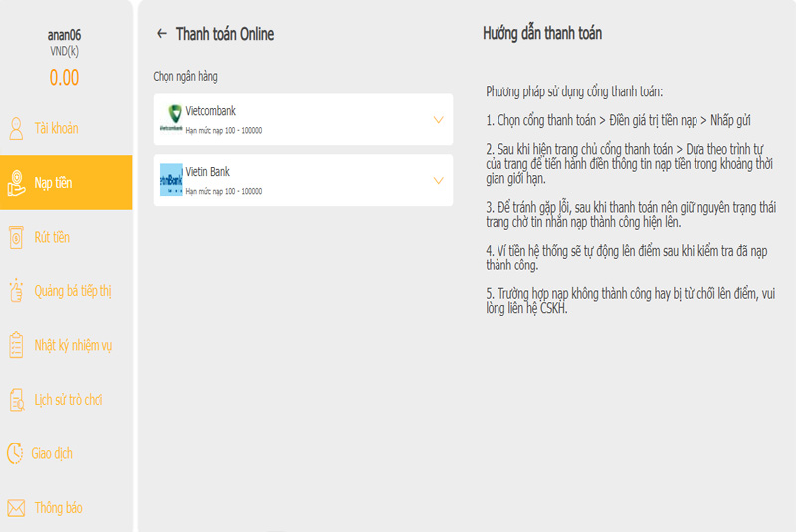Click the back arrow beside Thanh toán Online
The height and width of the screenshot is (532, 796).
162,34
